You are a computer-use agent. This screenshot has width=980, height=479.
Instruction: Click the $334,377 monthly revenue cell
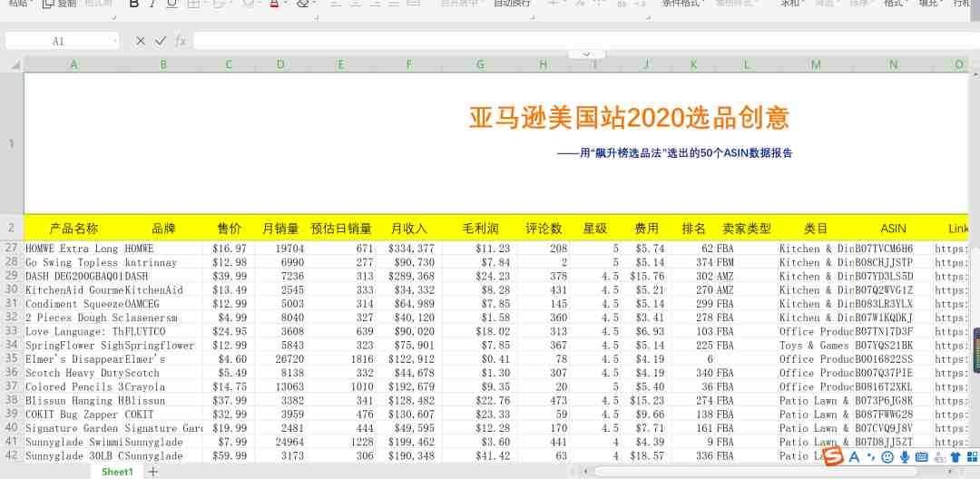(x=408, y=249)
